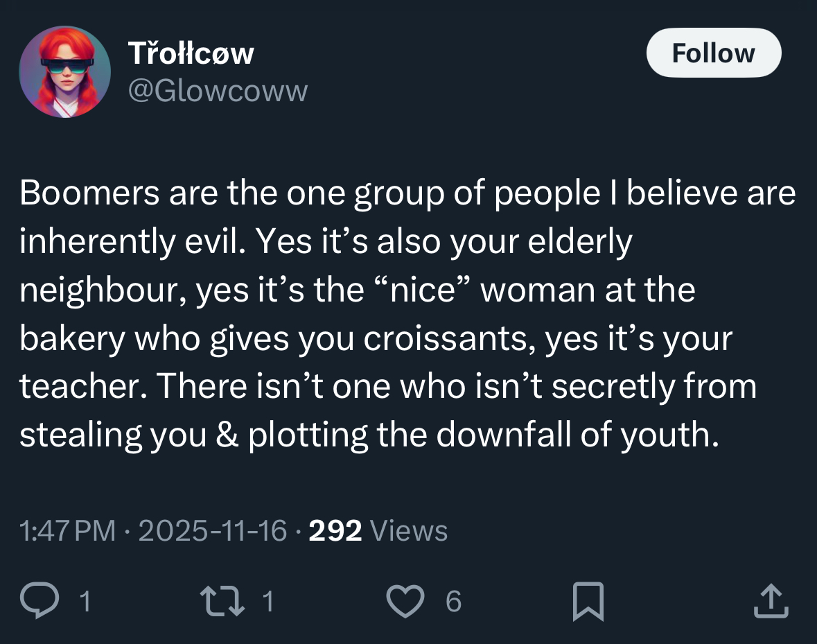Screen dimensions: 817x644
Task: Like the tweet with the heart icon
Action: click(x=404, y=600)
